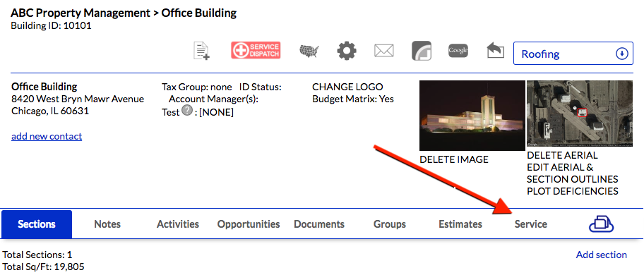Click the 8420 West Bryn Mawr Avenue address
This screenshot has width=644, height=275.
tap(78, 99)
